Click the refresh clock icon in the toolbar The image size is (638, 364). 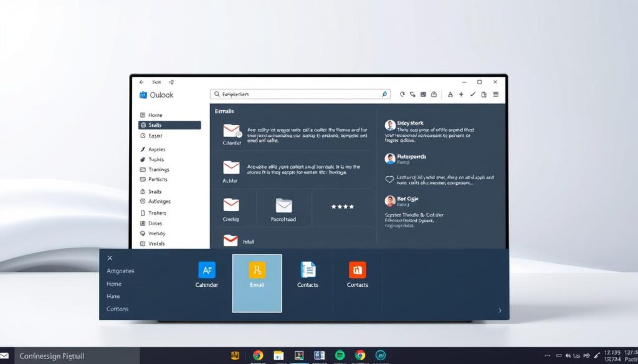pos(402,94)
